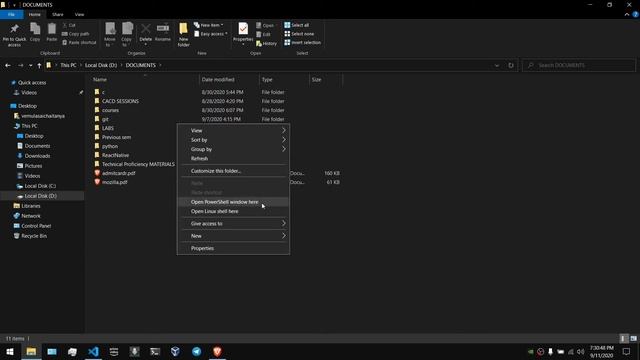Viewport: 640px width, 360px height.
Task: Switch to the Share ribbon tab
Action: (x=58, y=14)
